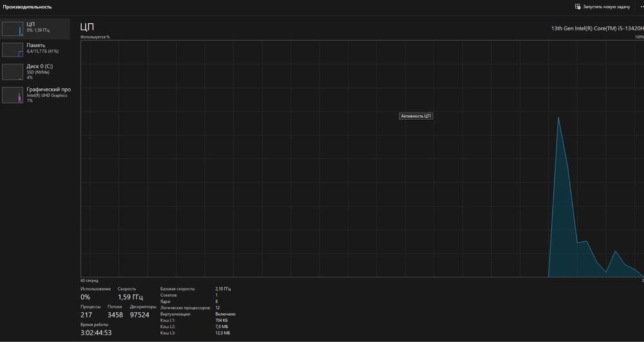The height and width of the screenshot is (342, 644).
Task: Click the "Виртуализация:" label
Action: tap(175, 314)
